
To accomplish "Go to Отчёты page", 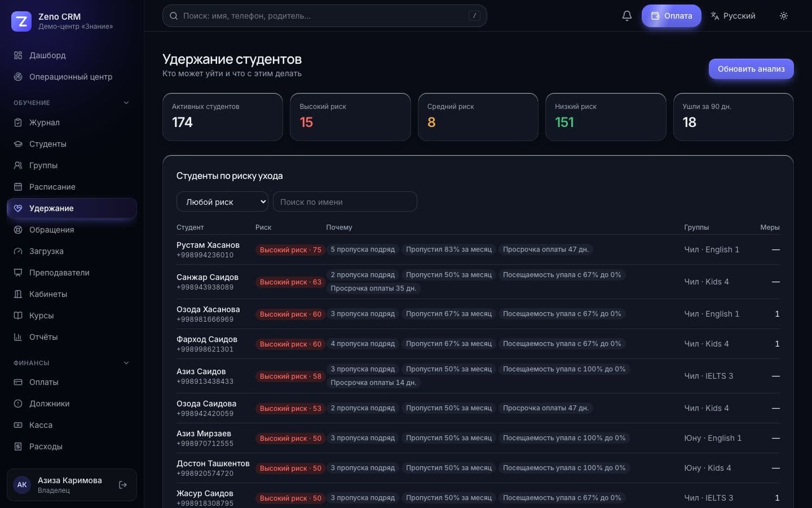I will (72, 337).
